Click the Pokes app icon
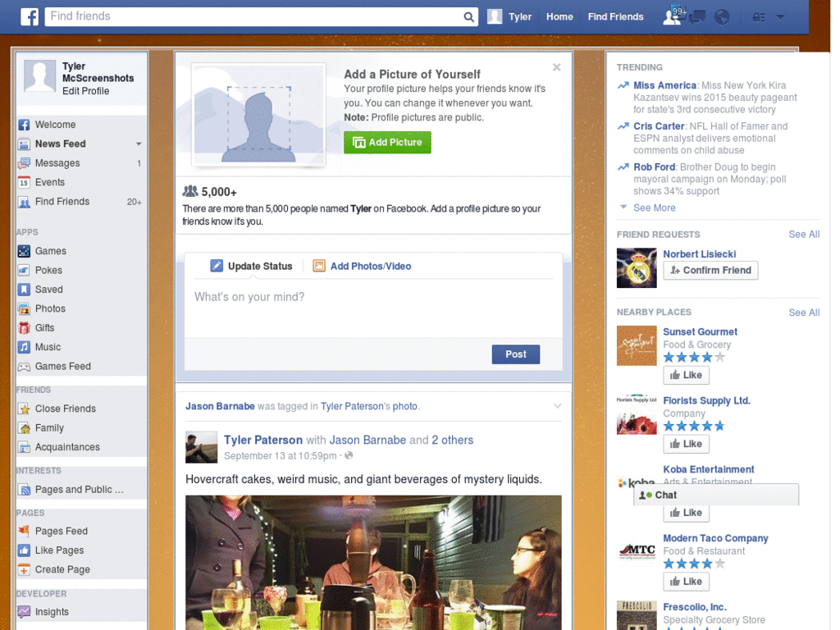The image size is (840, 630). [x=24, y=271]
